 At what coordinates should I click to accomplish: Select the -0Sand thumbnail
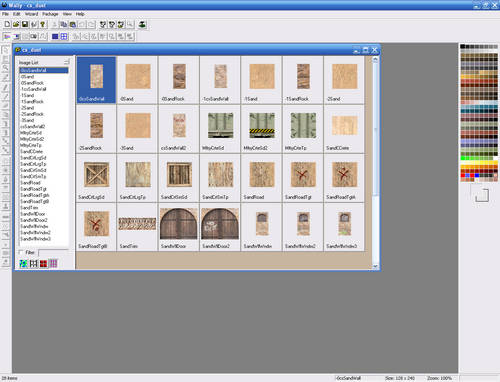[x=138, y=80]
